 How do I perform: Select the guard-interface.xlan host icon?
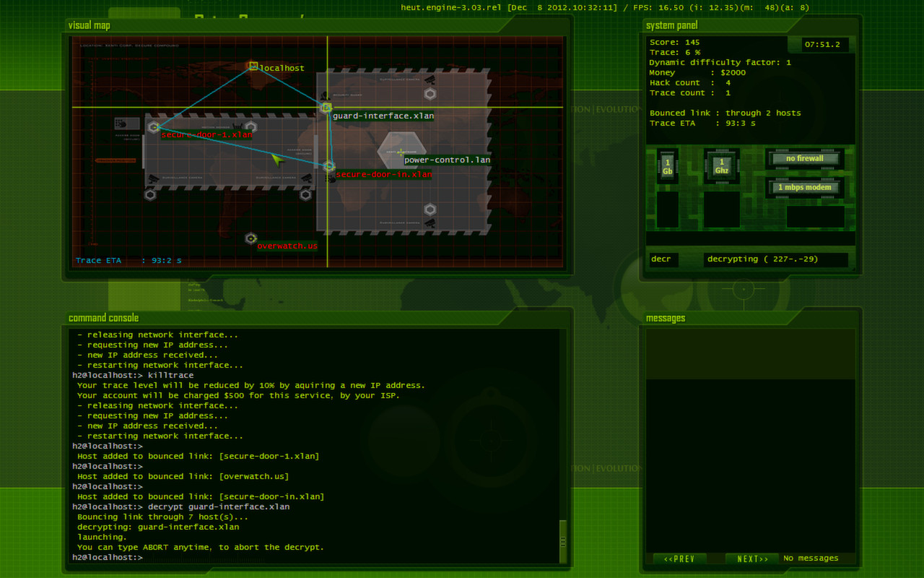[x=326, y=107]
